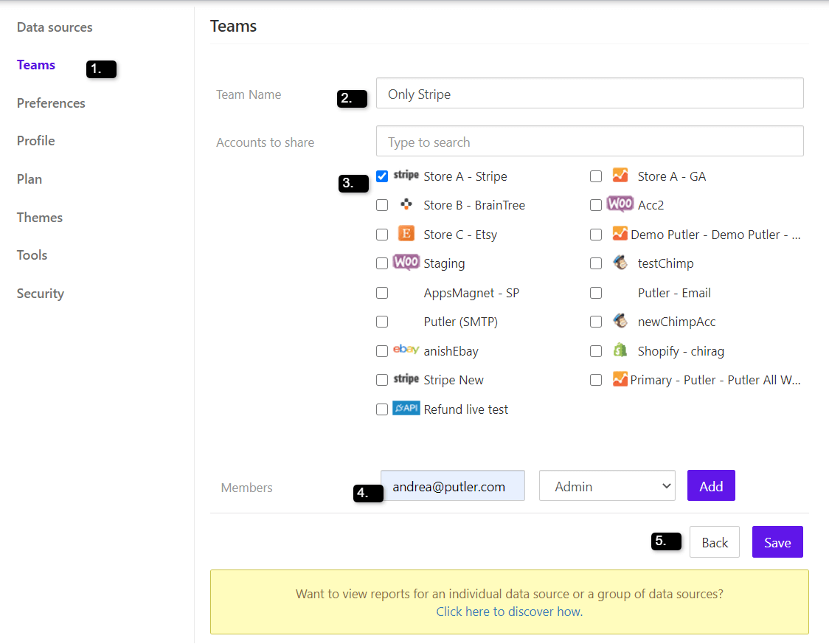Click the Mailchimp icon next to testChimp
Screen dimensions: 829x644
coord(620,263)
